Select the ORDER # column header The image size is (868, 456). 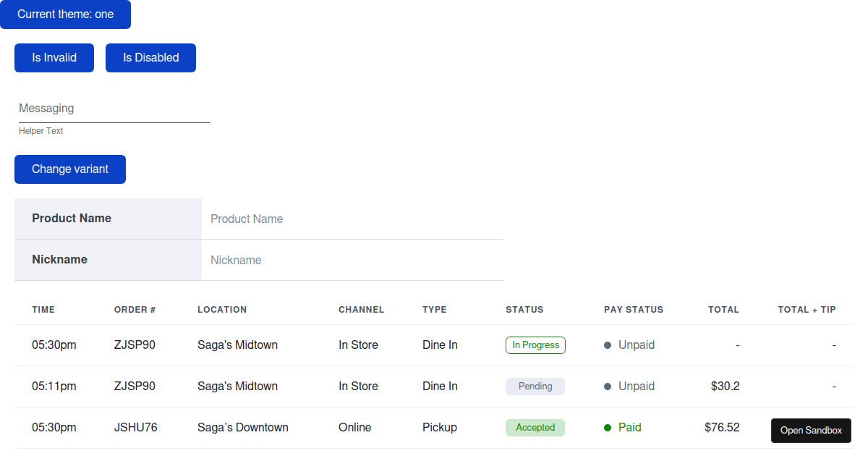click(135, 310)
